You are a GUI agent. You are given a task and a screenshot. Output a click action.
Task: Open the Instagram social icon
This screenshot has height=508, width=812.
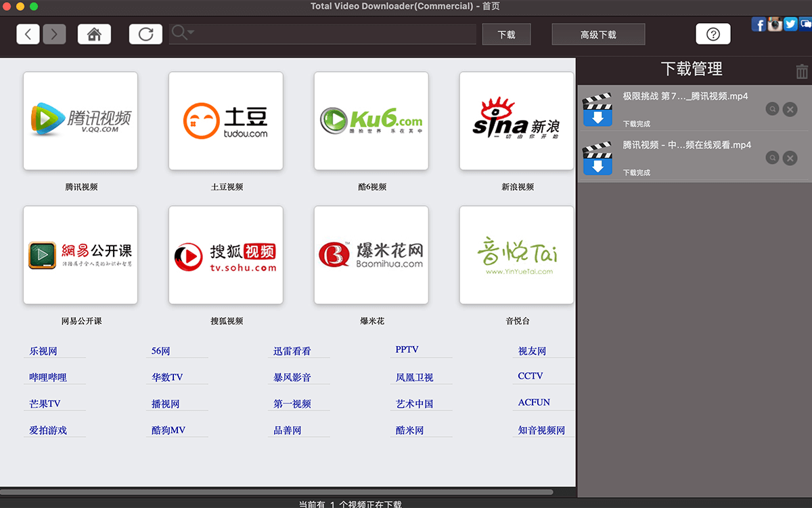[775, 24]
